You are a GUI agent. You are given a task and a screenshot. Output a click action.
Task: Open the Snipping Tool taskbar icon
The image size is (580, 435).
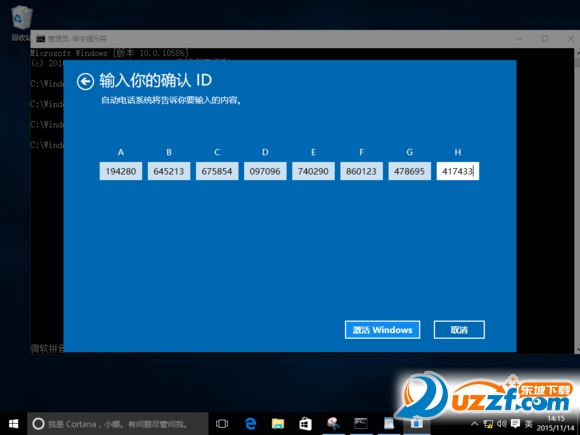pyautogui.click(x=333, y=424)
